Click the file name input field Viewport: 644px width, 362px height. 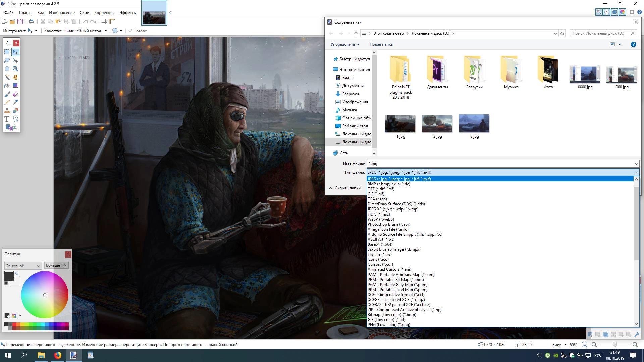pyautogui.click(x=500, y=164)
